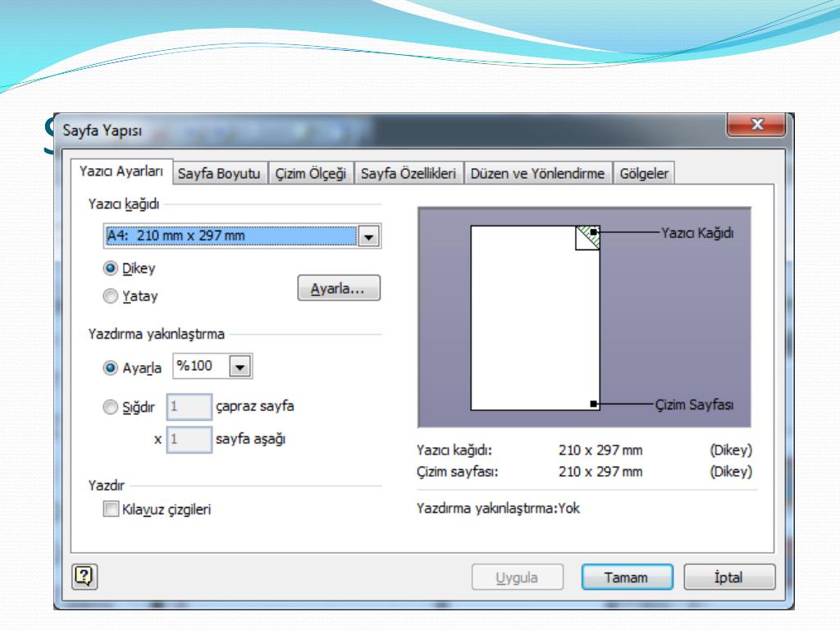This screenshot has height=630, width=840.
Task: Switch to the Sayfa Boyutu tab
Action: pos(219,174)
